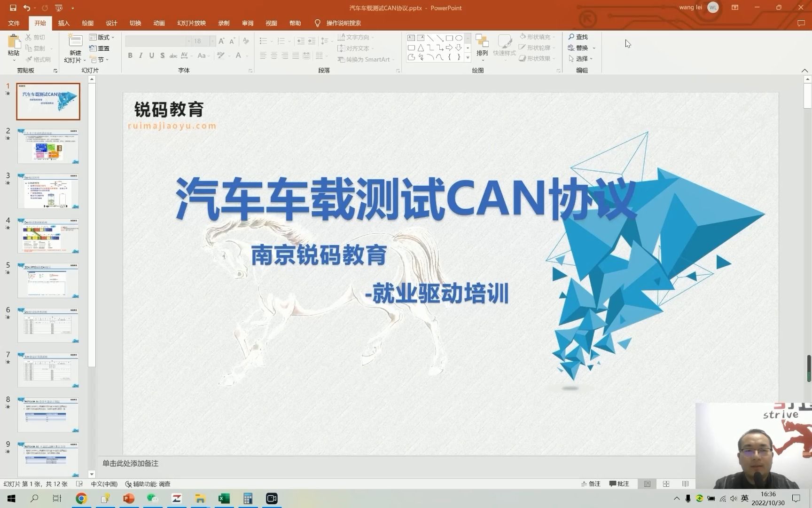Toggle bold formatting
Viewport: 812px width, 508px height.
tap(130, 56)
